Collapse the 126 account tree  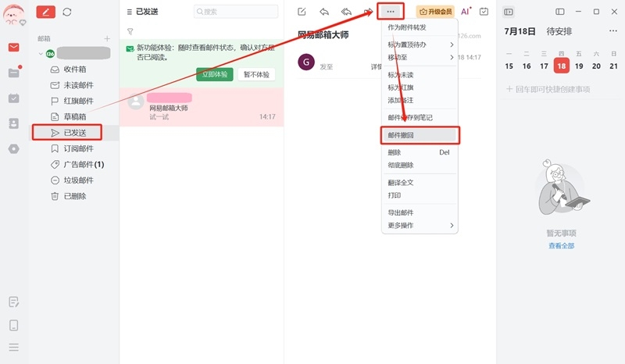click(x=41, y=53)
